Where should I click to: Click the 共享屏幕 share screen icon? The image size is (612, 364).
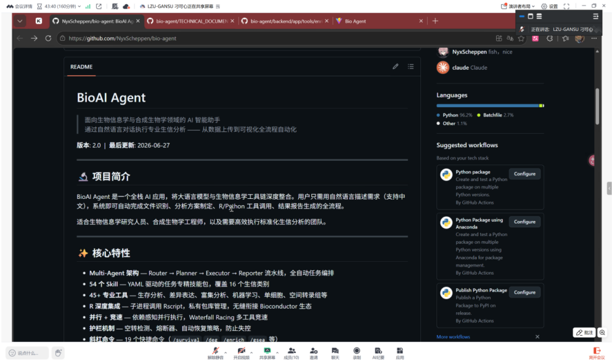pyautogui.click(x=267, y=353)
